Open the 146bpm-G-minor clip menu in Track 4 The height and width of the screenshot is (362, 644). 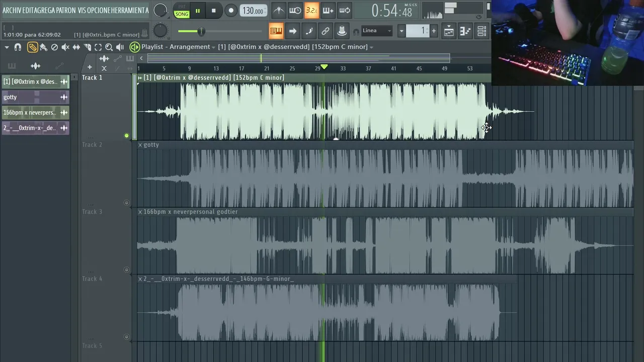tap(140, 279)
